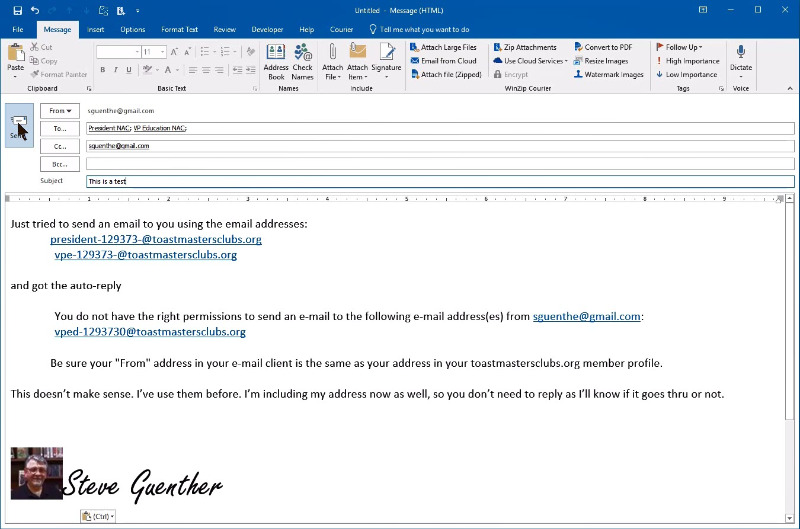Open Follow Up flag dropdown

click(679, 47)
